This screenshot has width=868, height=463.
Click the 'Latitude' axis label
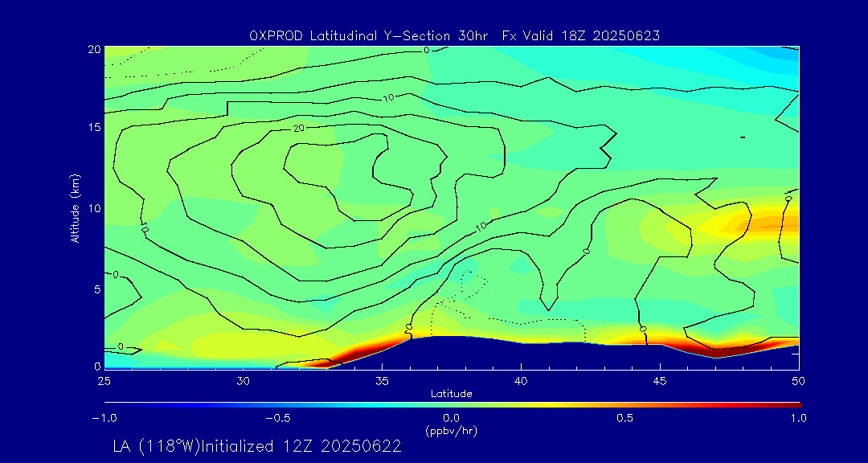pyautogui.click(x=452, y=394)
